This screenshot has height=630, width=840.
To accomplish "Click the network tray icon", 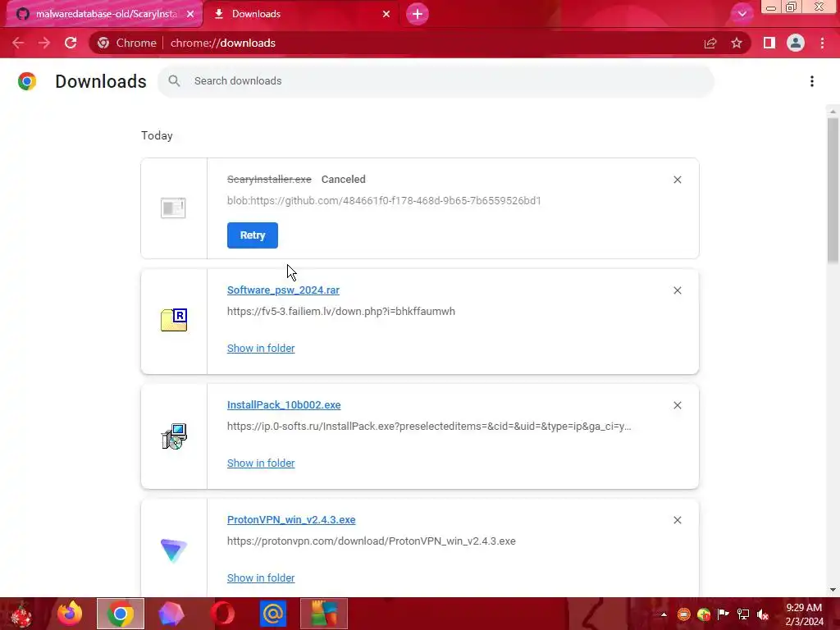I will point(743,614).
